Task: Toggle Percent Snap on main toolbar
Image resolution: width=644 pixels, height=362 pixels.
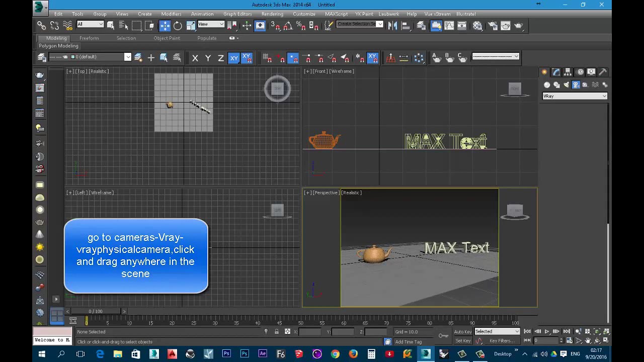Action: [301, 25]
